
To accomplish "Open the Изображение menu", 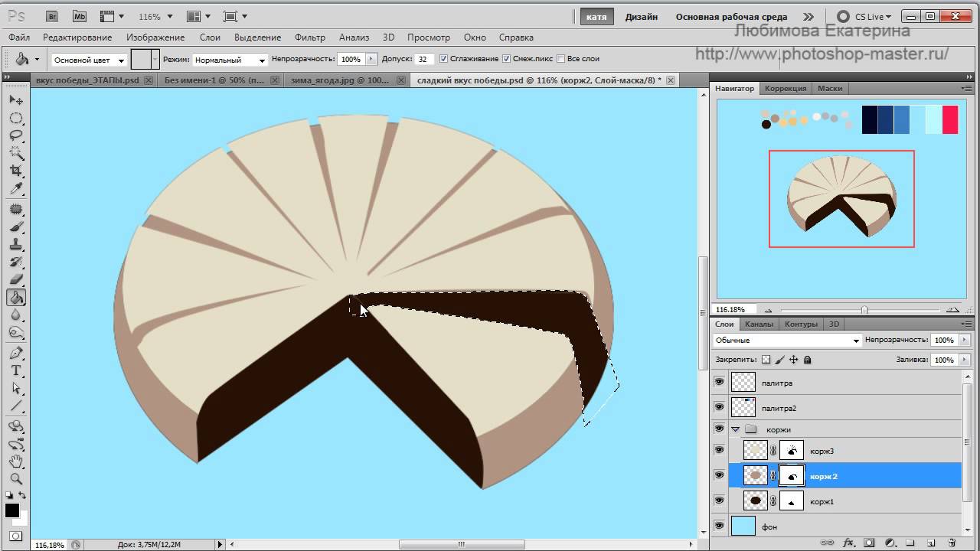I will pyautogui.click(x=155, y=37).
